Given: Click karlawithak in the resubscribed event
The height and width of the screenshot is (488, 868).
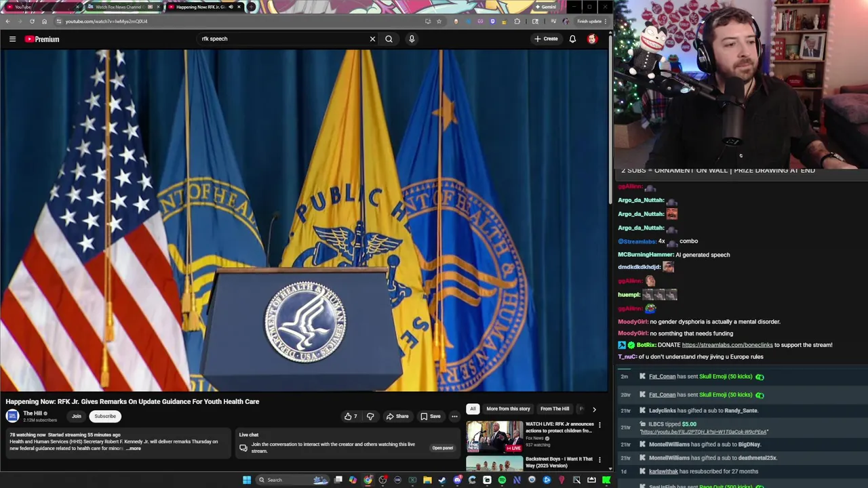Looking at the screenshot, I should pyautogui.click(x=663, y=472).
